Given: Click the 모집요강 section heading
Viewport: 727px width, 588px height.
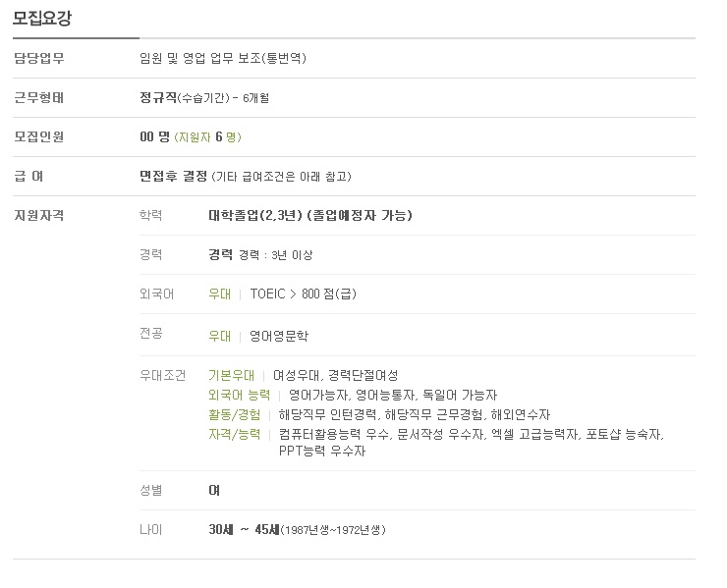Looking at the screenshot, I should coord(42,19).
